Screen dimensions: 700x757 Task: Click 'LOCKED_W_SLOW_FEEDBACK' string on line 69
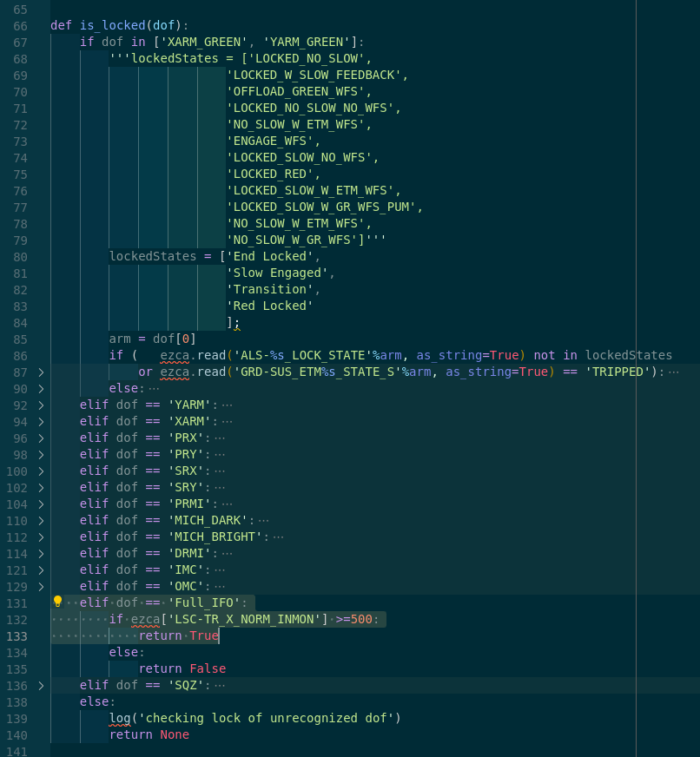coord(314,75)
